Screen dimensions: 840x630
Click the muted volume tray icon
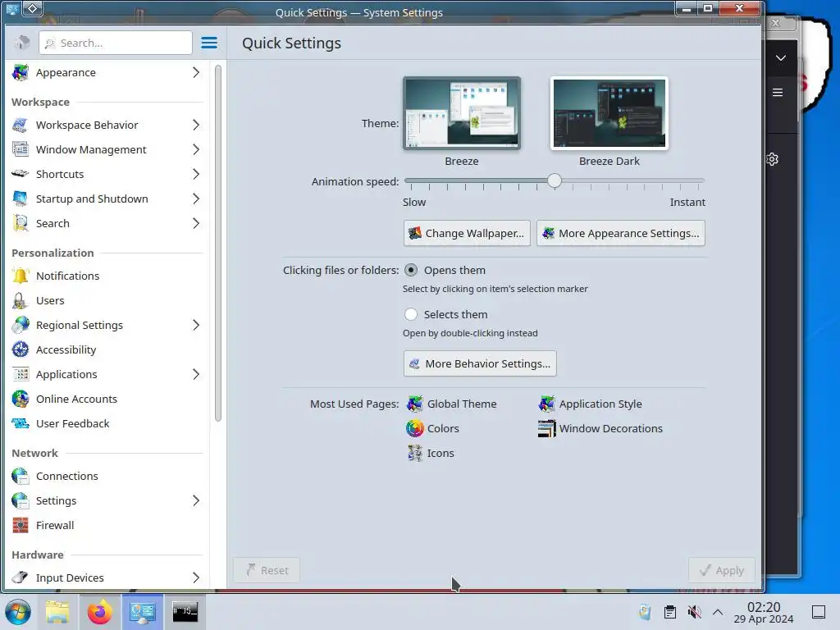coord(694,612)
